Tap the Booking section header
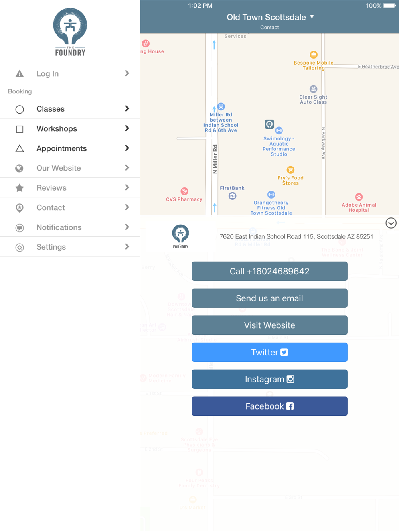The width and height of the screenshot is (399, 532). pos(20,91)
